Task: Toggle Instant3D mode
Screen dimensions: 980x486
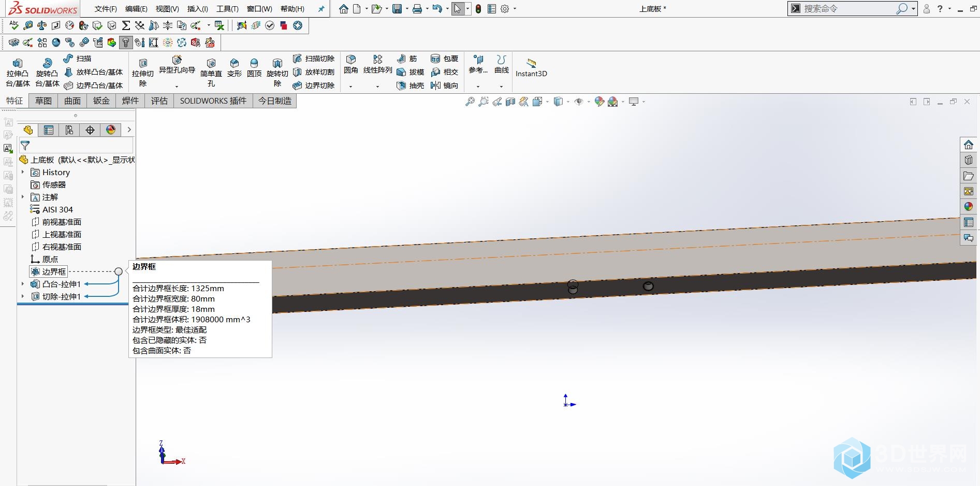Action: [x=531, y=68]
